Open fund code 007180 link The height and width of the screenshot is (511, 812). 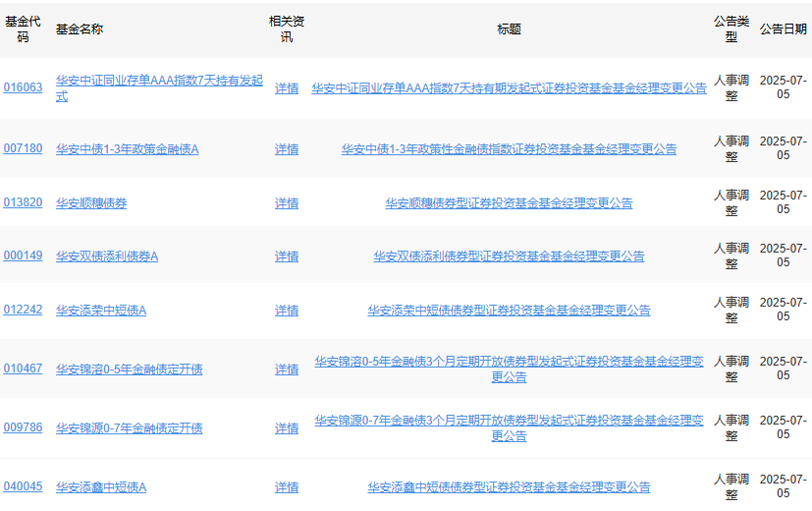(x=23, y=148)
